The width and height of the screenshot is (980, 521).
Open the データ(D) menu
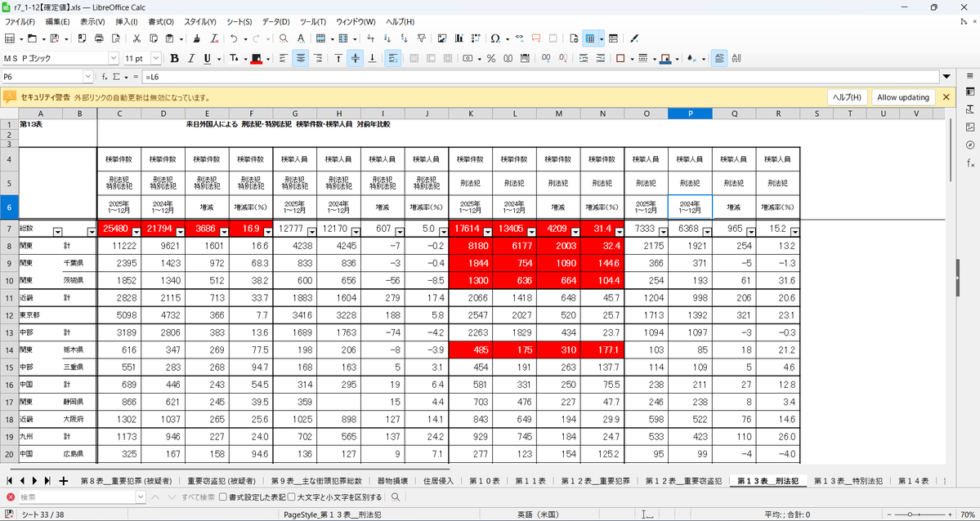pos(275,22)
